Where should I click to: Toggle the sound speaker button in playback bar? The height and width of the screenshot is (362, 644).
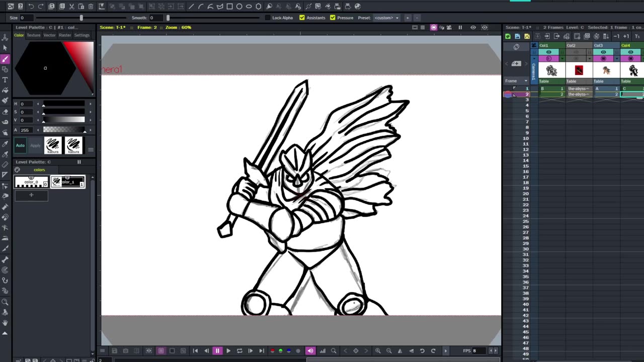310,351
